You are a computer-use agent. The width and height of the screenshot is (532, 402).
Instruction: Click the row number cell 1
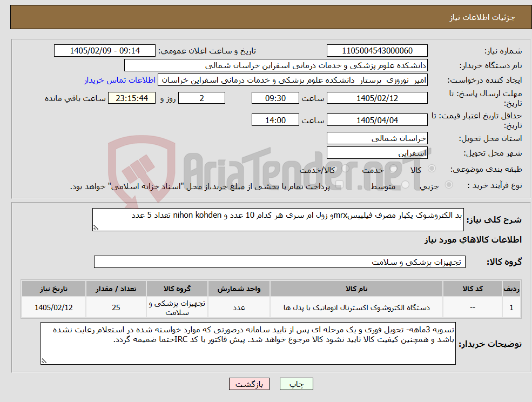click(511, 307)
